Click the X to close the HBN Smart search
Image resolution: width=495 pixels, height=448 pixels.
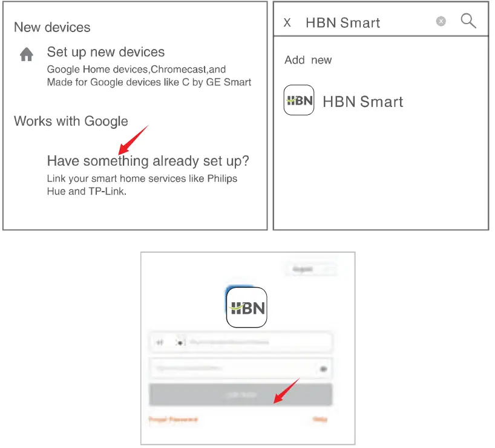[287, 23]
